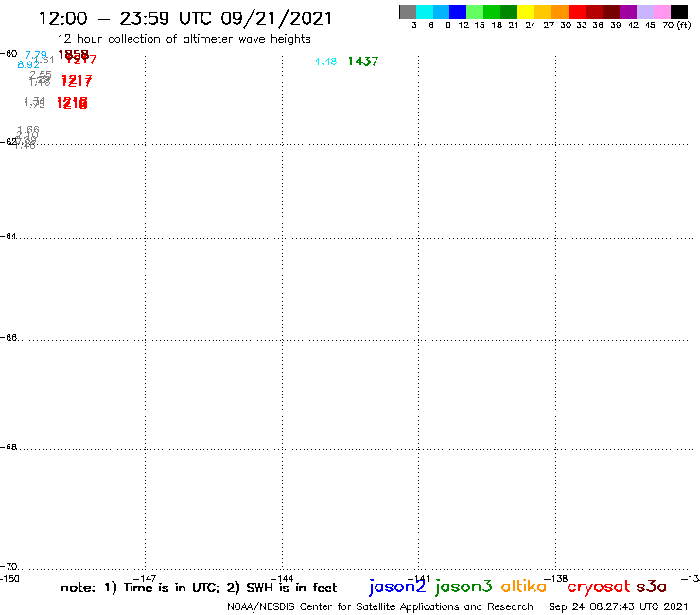Click the orange swatch in the color scale
The width and height of the screenshot is (700, 615).
pyautogui.click(x=560, y=11)
